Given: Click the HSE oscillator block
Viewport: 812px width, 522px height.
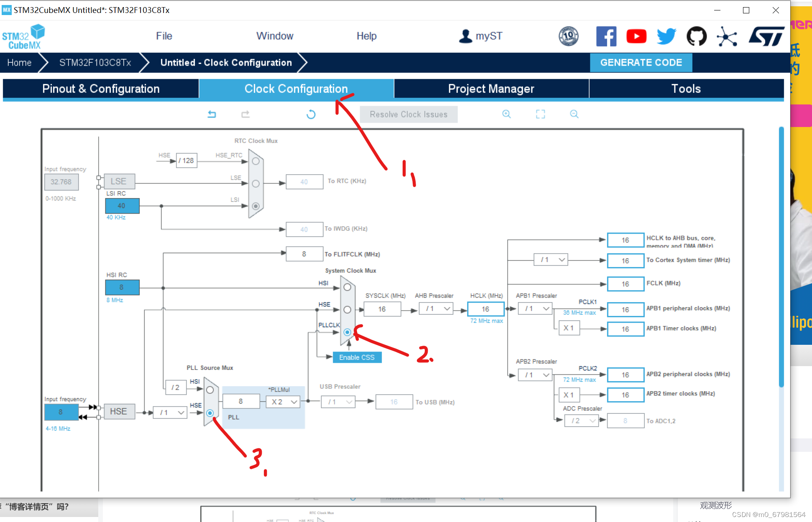Looking at the screenshot, I should (x=119, y=412).
